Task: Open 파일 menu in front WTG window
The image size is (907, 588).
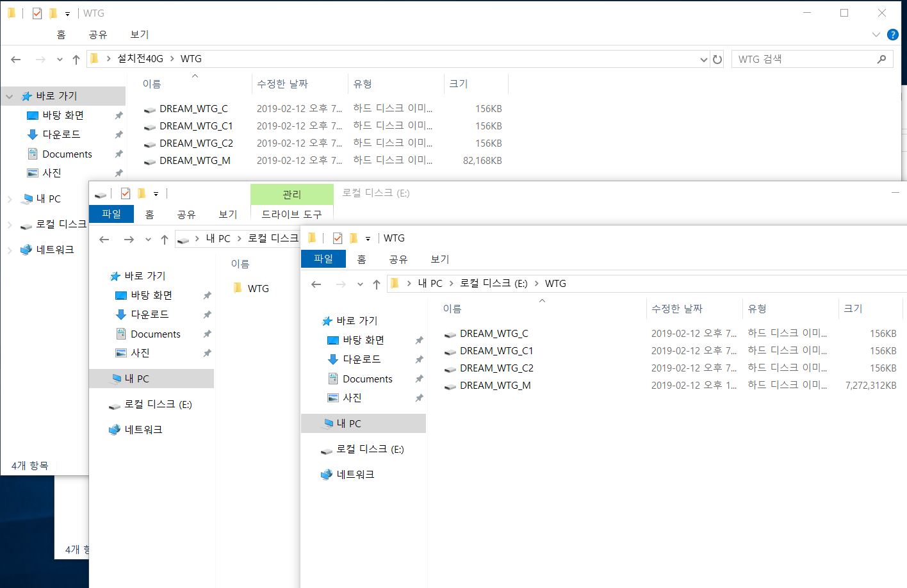Action: click(323, 259)
